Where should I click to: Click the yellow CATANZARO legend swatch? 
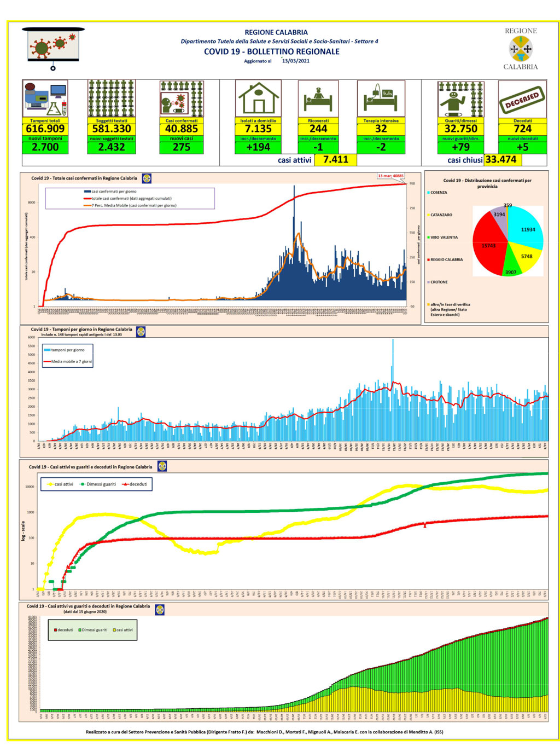(x=428, y=215)
